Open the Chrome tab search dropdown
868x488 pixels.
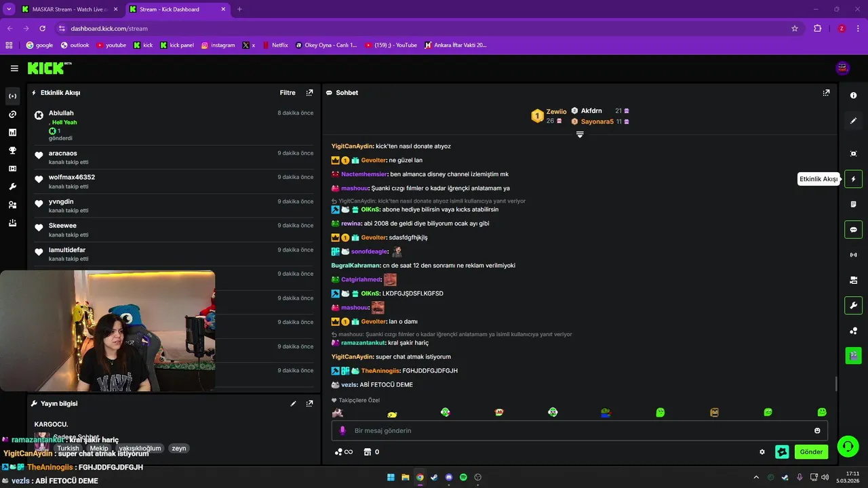tap(9, 9)
